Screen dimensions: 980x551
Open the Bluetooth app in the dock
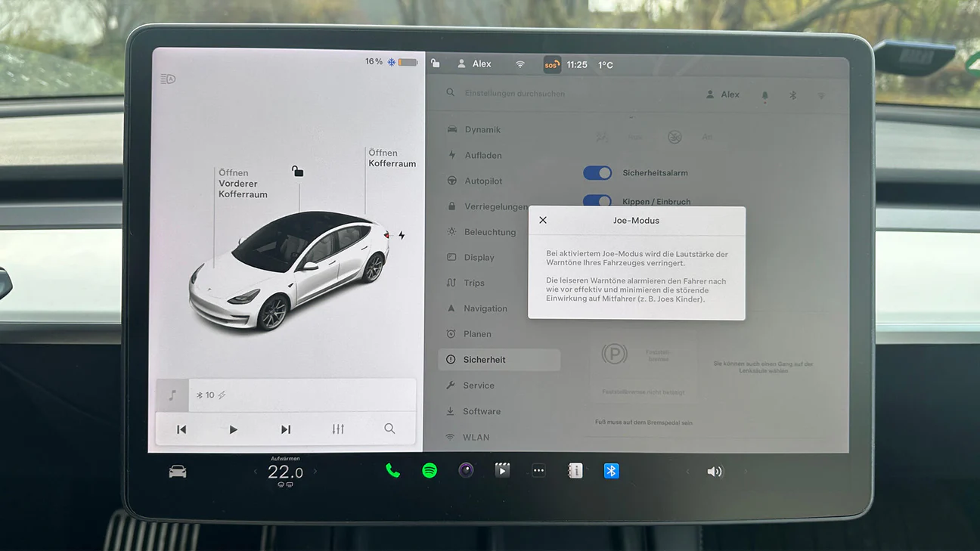pos(611,471)
